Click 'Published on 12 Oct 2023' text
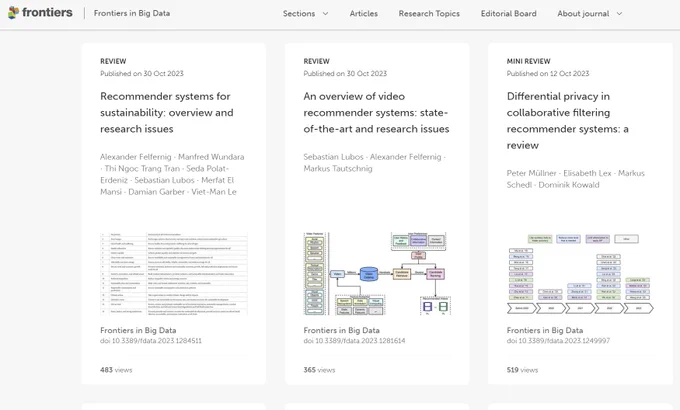Image resolution: width=680 pixels, height=410 pixels. click(548, 73)
